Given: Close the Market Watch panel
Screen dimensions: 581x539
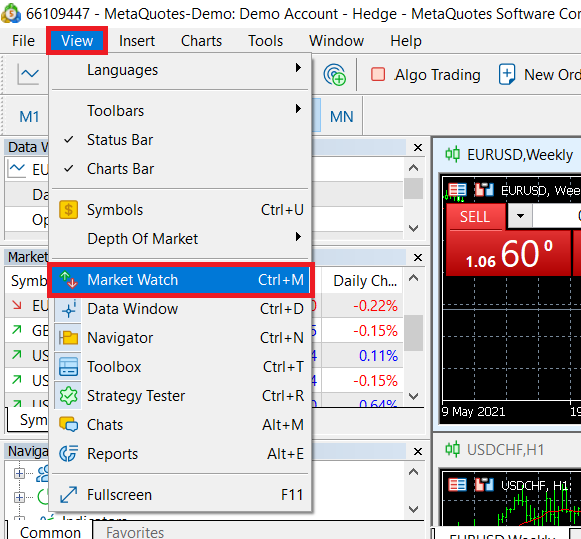Looking at the screenshot, I should 418,257.
